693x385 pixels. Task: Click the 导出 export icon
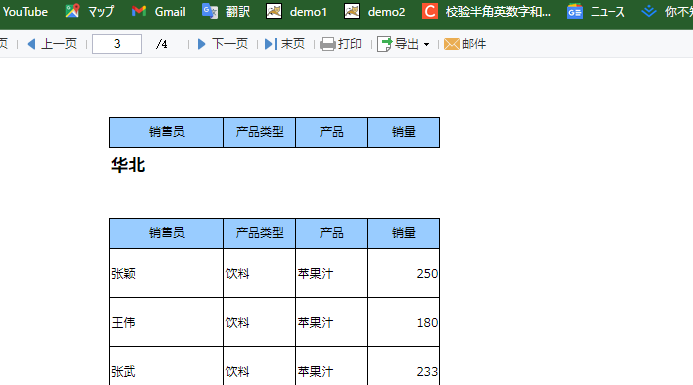[x=384, y=44]
